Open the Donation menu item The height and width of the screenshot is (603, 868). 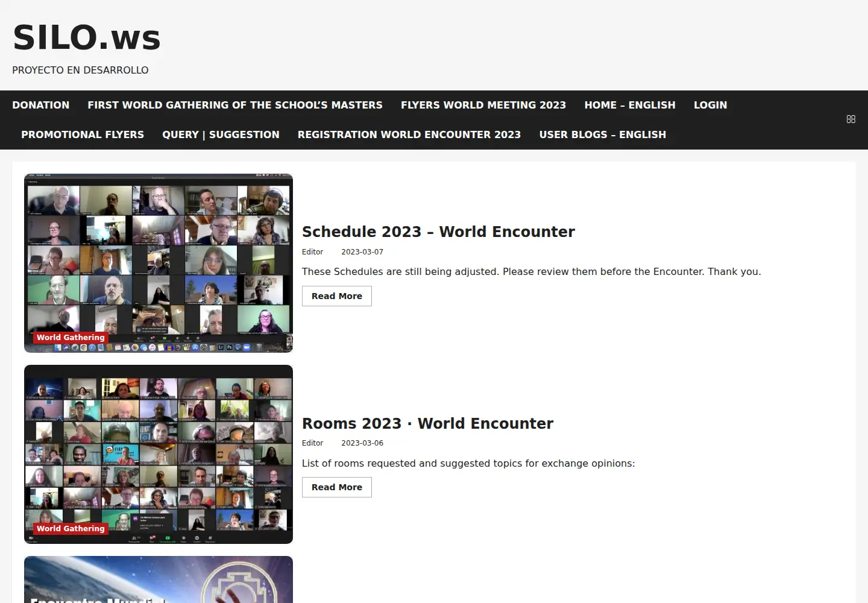click(x=41, y=105)
